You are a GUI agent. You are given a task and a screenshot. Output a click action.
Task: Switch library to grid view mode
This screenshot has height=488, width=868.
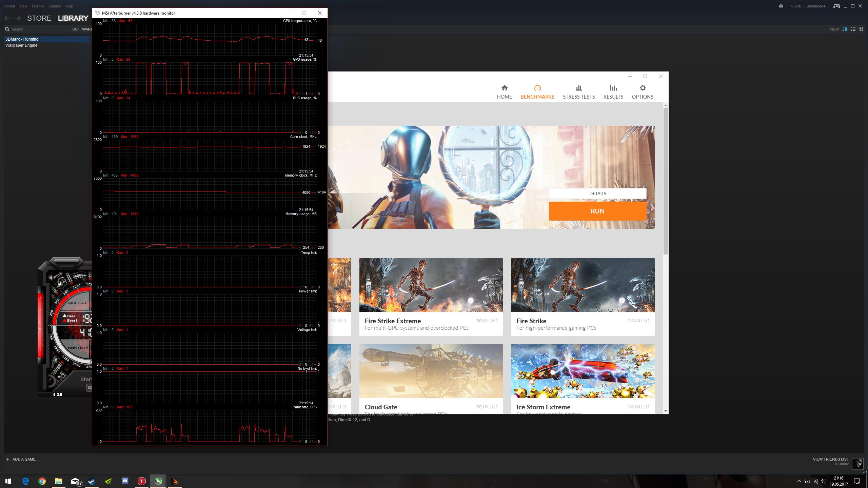(861, 29)
